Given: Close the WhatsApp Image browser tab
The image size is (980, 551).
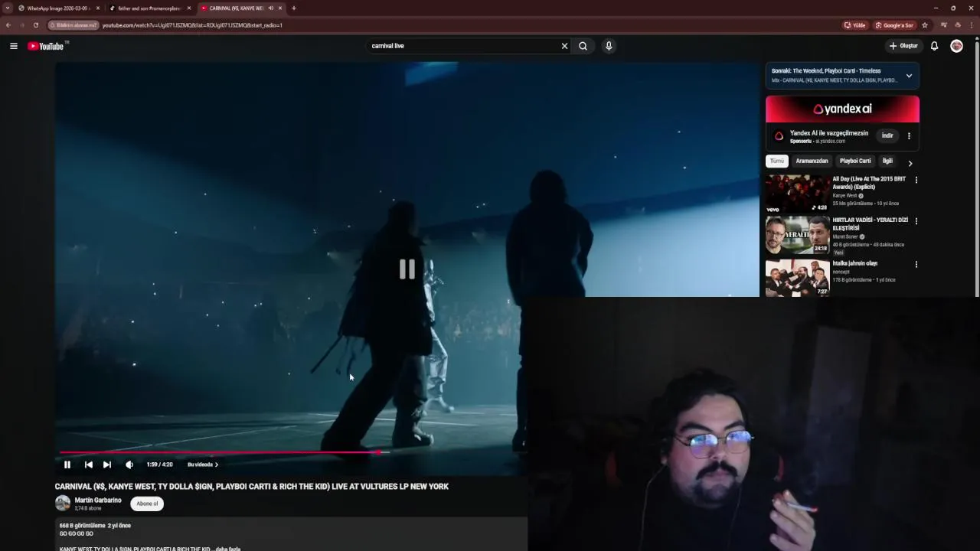Looking at the screenshot, I should coord(98,8).
